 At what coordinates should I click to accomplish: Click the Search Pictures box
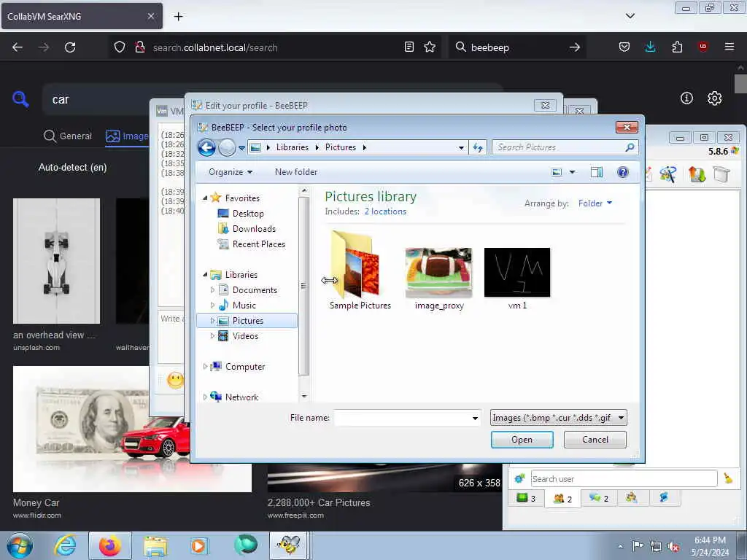coord(565,147)
